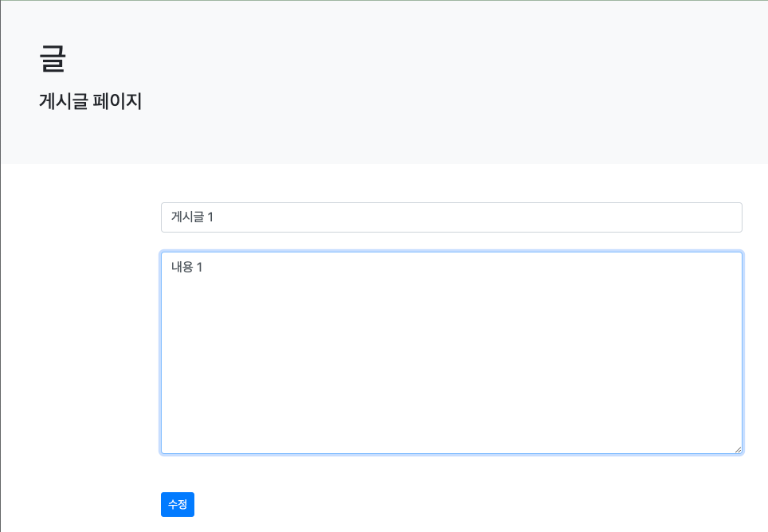Grab the textarea resize handle
Image resolution: width=768 pixels, height=532 pixels.
point(738,449)
